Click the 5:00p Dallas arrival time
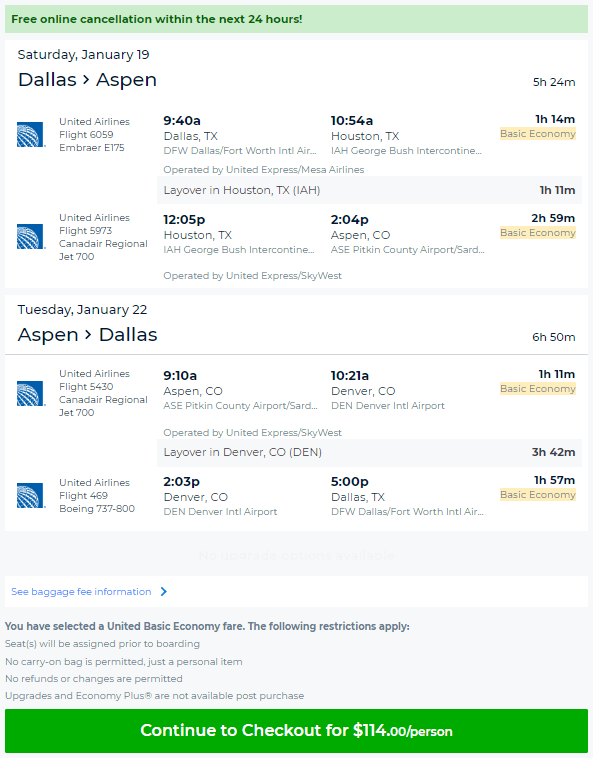The image size is (593, 758). point(349,481)
